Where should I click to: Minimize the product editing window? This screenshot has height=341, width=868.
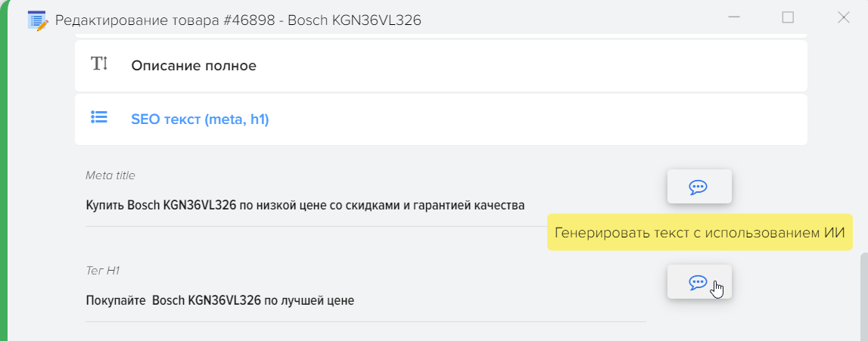click(x=733, y=18)
